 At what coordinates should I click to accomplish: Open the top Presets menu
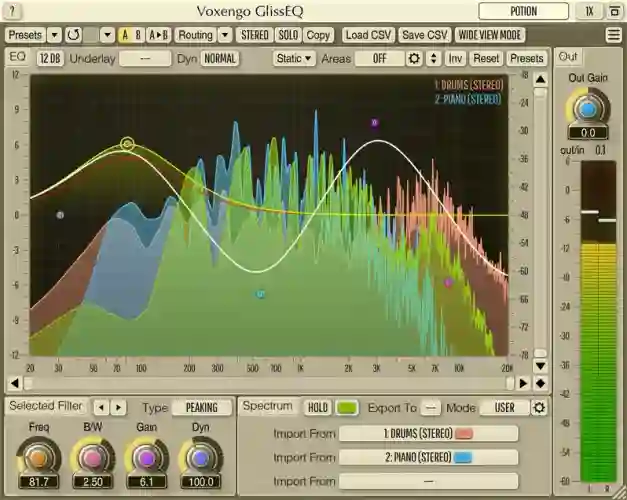pyautogui.click(x=25, y=35)
